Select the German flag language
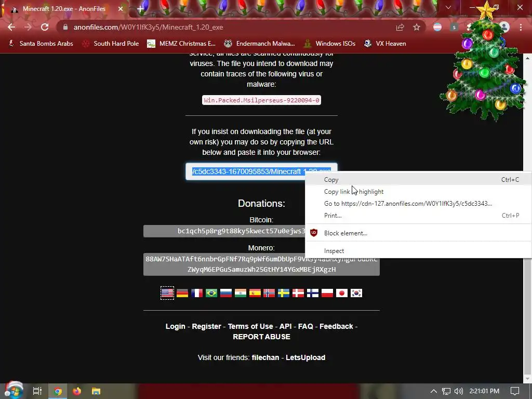532x399 pixels. pyautogui.click(x=182, y=293)
